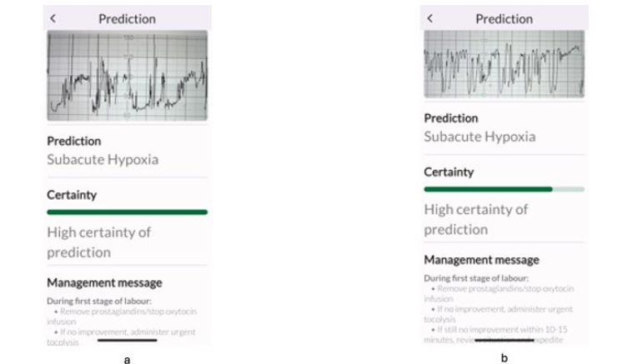This screenshot has height=364, width=637.
Task: Tap the Management message heading on screen a
Action: pyautogui.click(x=104, y=283)
